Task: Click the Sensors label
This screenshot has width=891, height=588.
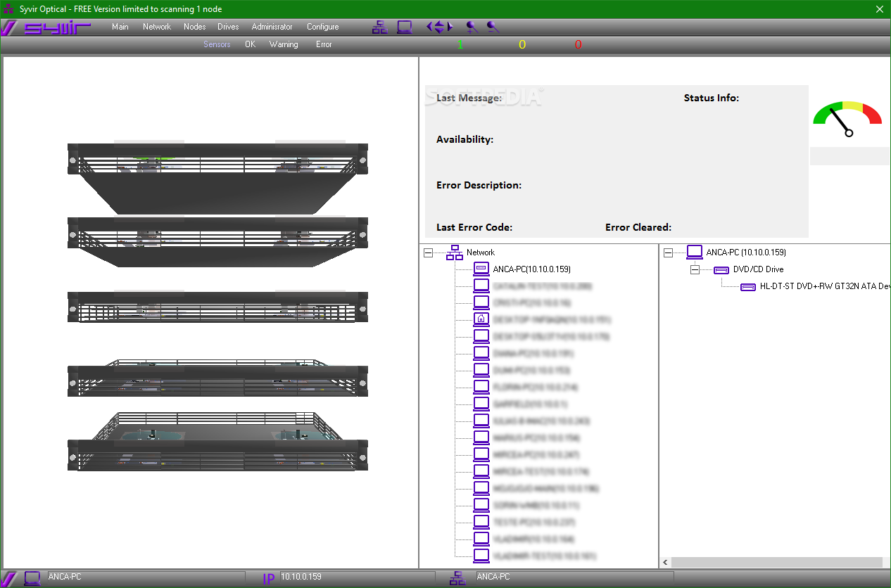Action: point(217,44)
